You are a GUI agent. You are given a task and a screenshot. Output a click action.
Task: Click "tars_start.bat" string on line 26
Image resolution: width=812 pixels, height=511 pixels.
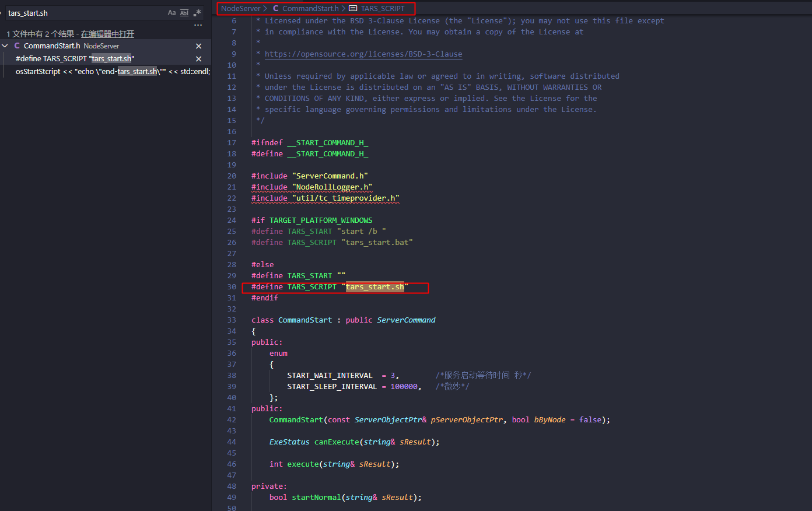coord(377,243)
